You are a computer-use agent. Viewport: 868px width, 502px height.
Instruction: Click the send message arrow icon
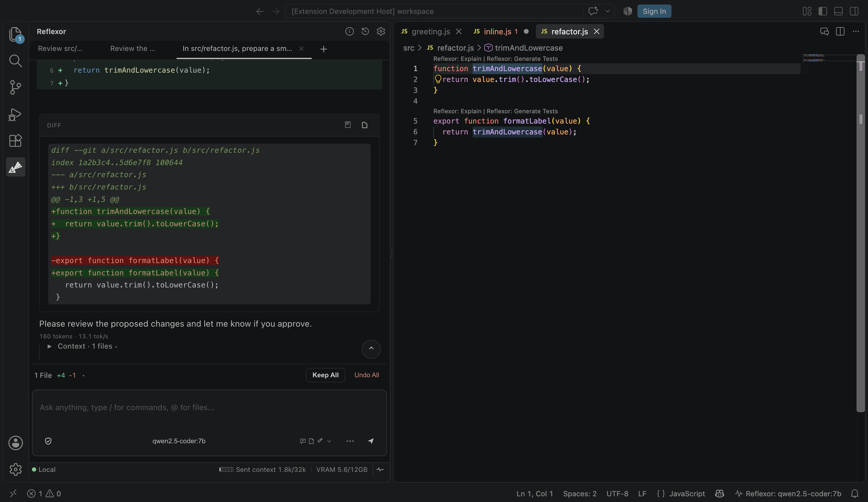(x=371, y=441)
